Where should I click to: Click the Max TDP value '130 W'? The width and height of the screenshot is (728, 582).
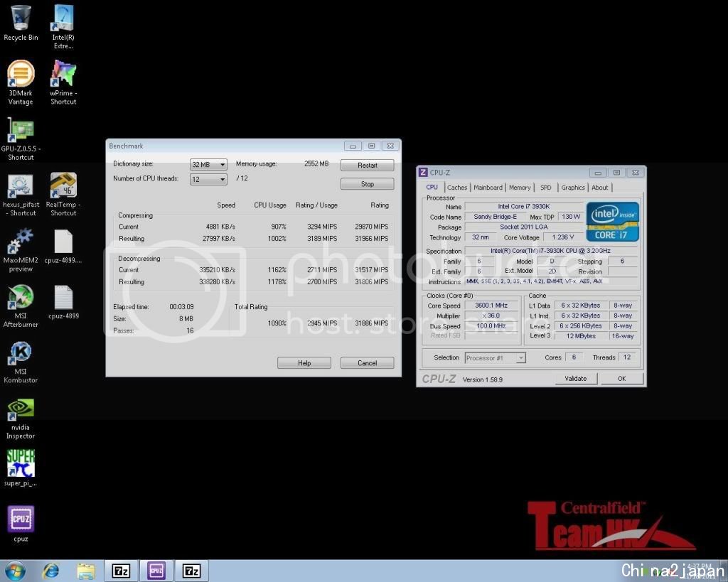pos(571,217)
